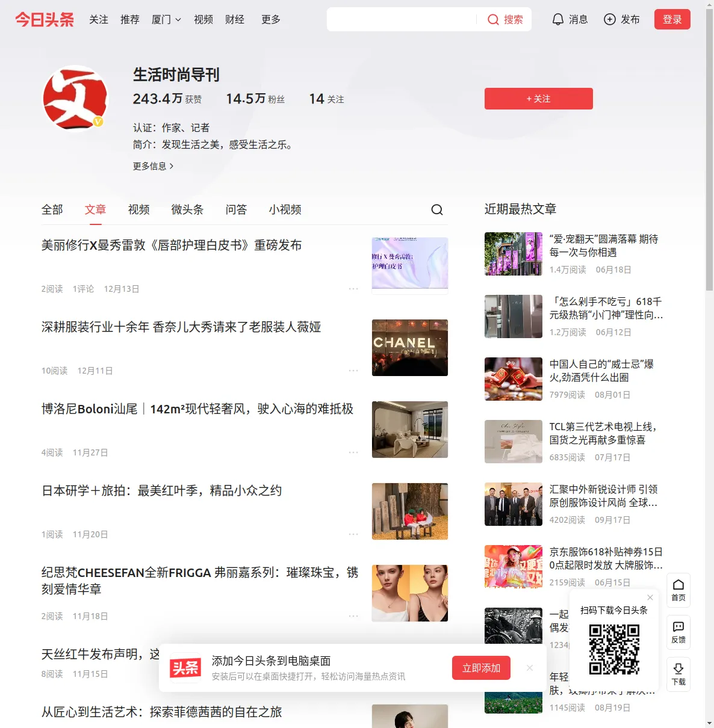714x728 pixels.
Task: Open more options for 博洛尼Boloni article
Action: (353, 452)
